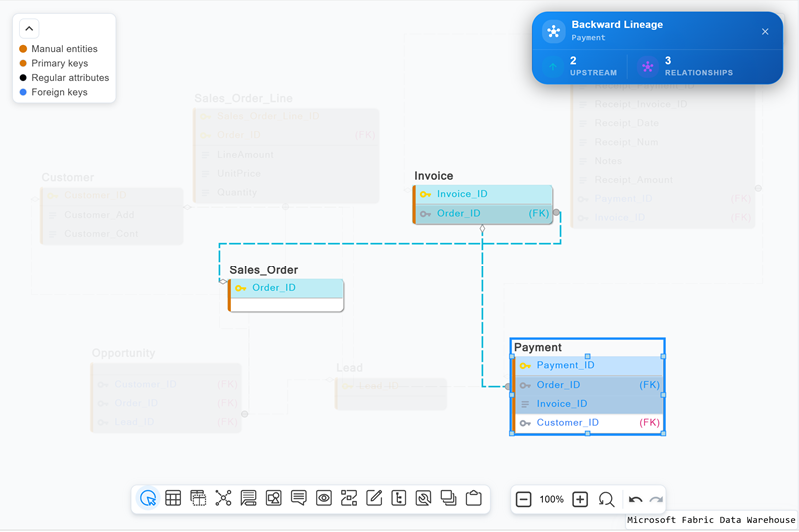
Task: Click the dimmed Sales_Order_Line entity title
Action: (x=243, y=98)
